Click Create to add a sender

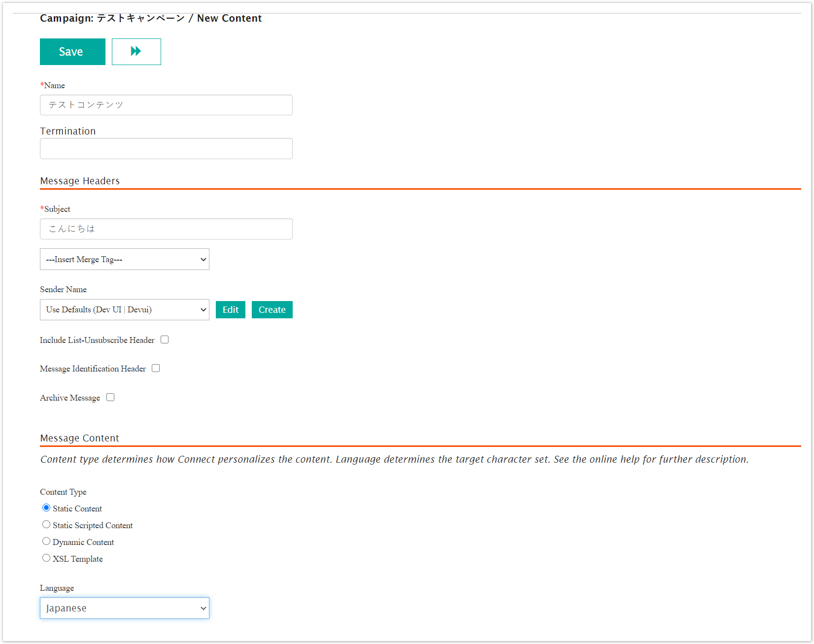coord(272,310)
